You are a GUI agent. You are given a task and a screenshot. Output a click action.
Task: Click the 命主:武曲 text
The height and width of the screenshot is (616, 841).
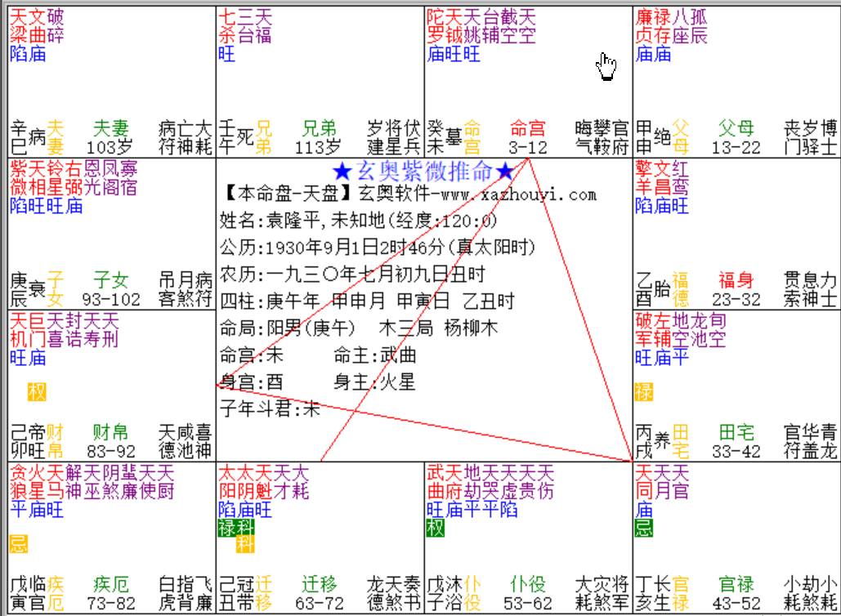(x=374, y=355)
